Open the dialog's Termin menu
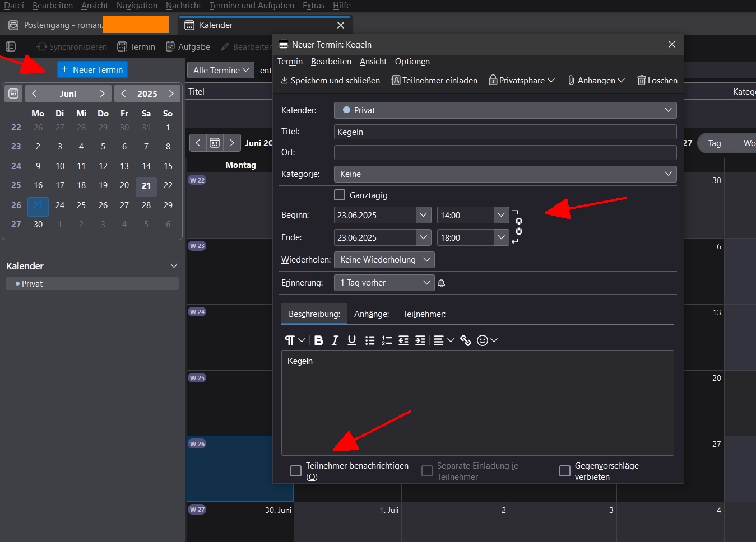Image resolution: width=756 pixels, height=542 pixels. pyautogui.click(x=290, y=62)
